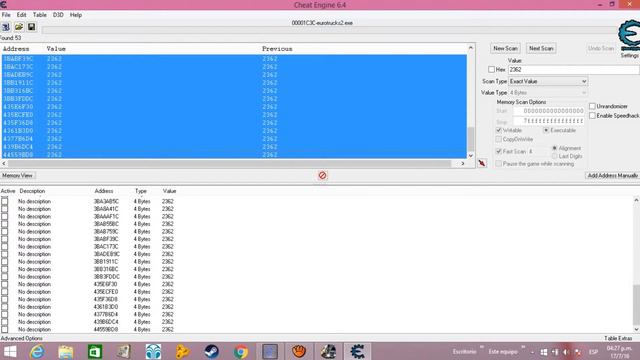The width and height of the screenshot is (640, 360).
Task: Click the volume speaker tray icon
Action: tap(566, 352)
